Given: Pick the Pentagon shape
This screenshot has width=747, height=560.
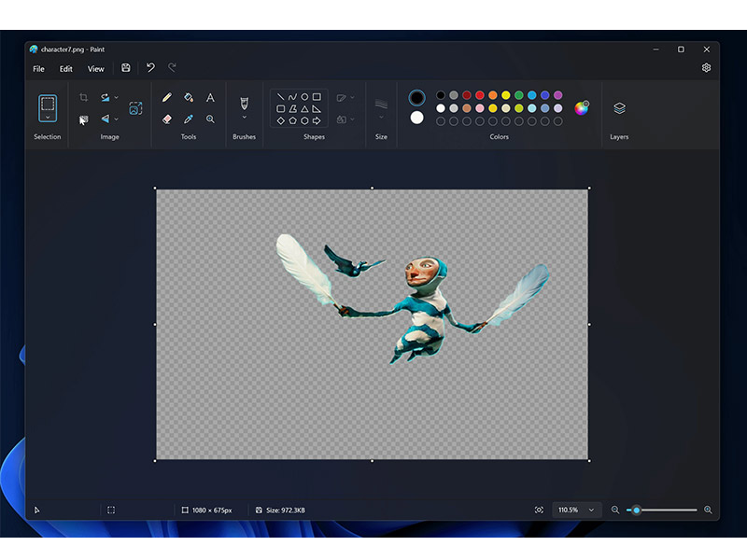Looking at the screenshot, I should pyautogui.click(x=292, y=121).
